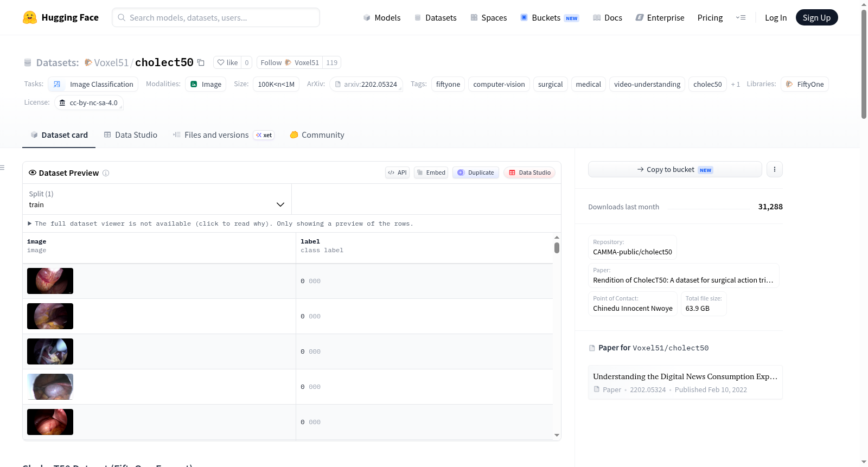Open Enterprise in the top navigation

[x=660, y=17]
